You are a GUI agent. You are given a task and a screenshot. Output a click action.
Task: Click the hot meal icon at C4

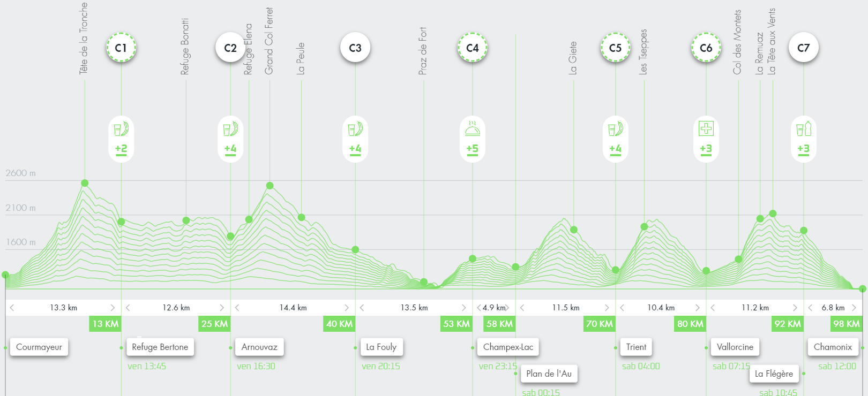[x=472, y=129]
